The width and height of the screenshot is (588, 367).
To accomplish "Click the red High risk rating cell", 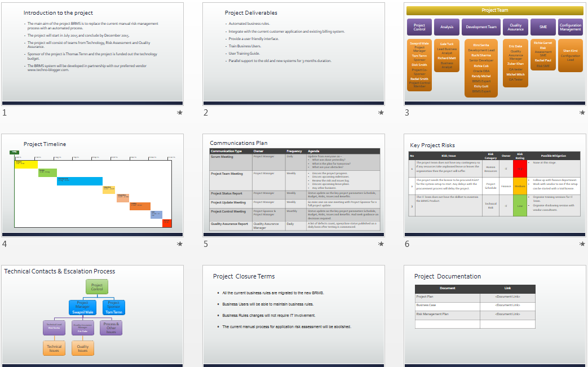I will point(520,167).
